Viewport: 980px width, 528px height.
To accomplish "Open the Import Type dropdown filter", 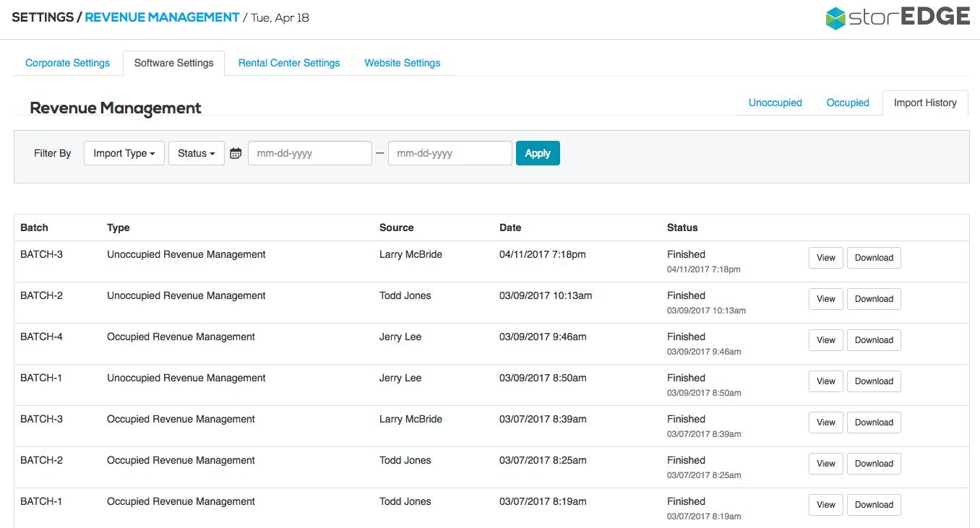I will [x=124, y=153].
